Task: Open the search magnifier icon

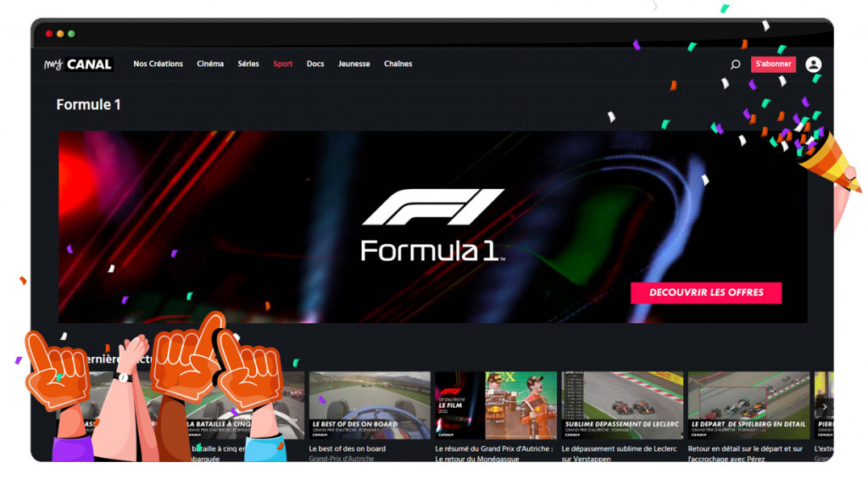Action: tap(735, 64)
